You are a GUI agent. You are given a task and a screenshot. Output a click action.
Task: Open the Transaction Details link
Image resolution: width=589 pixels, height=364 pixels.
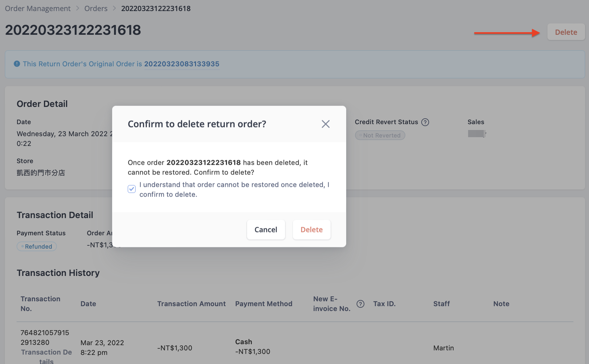click(x=46, y=356)
